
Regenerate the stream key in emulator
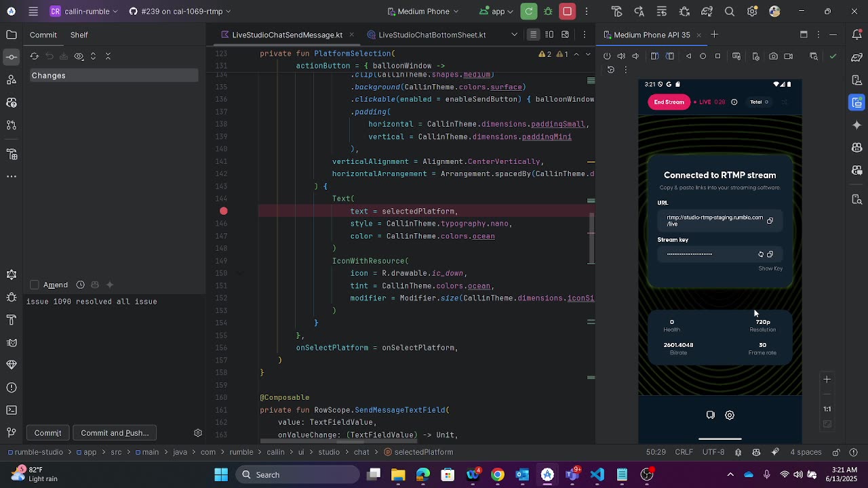pyautogui.click(x=761, y=254)
